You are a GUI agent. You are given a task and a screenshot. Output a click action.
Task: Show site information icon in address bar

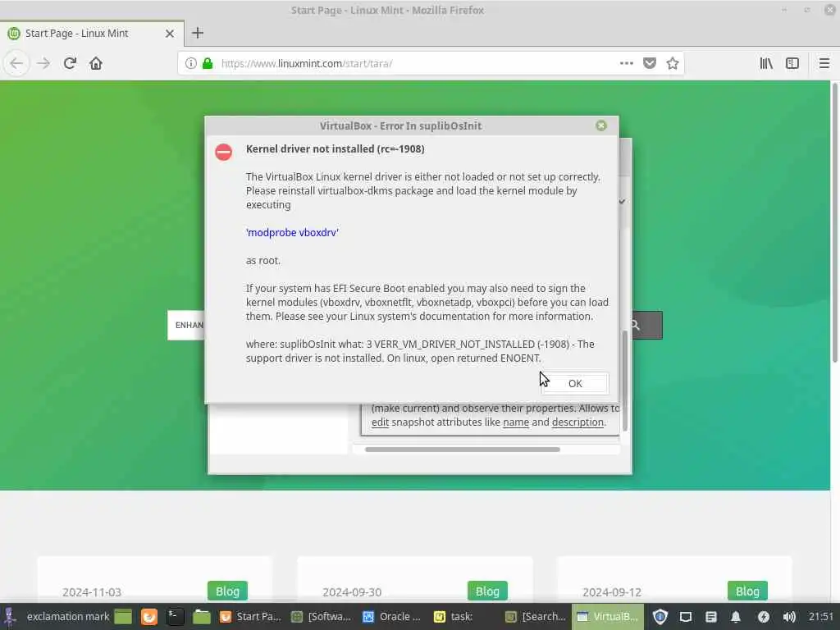[x=190, y=63]
